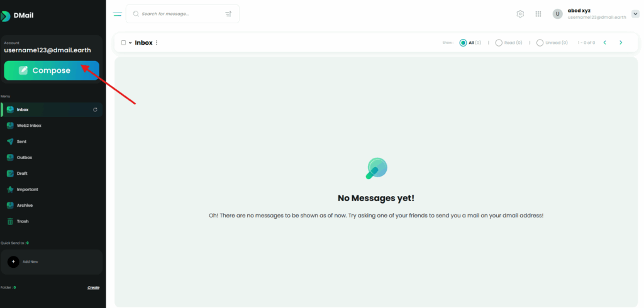The width and height of the screenshot is (644, 308).
Task: Go to next page of messages
Action: pyautogui.click(x=621, y=43)
